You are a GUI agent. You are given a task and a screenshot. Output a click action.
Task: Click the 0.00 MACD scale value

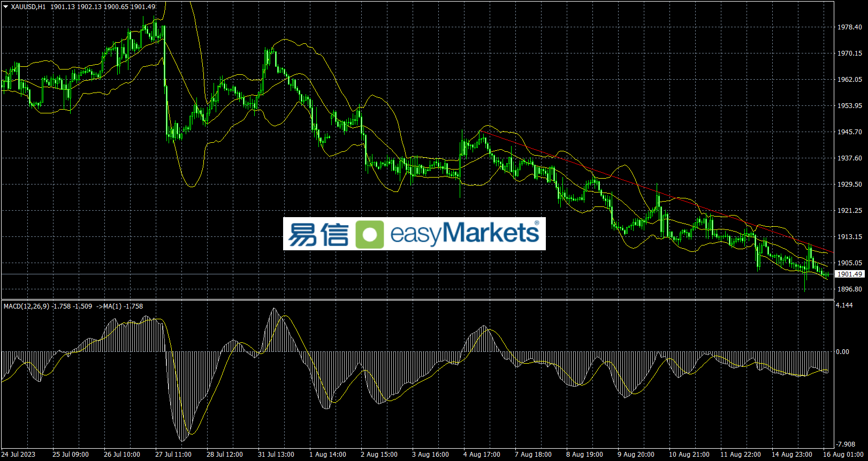(x=842, y=352)
